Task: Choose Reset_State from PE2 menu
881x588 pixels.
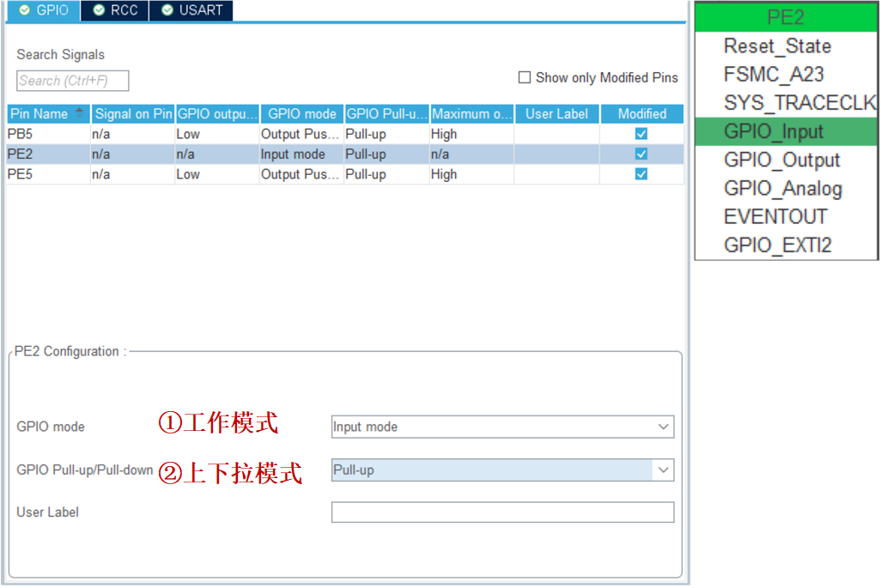Action: click(x=777, y=46)
